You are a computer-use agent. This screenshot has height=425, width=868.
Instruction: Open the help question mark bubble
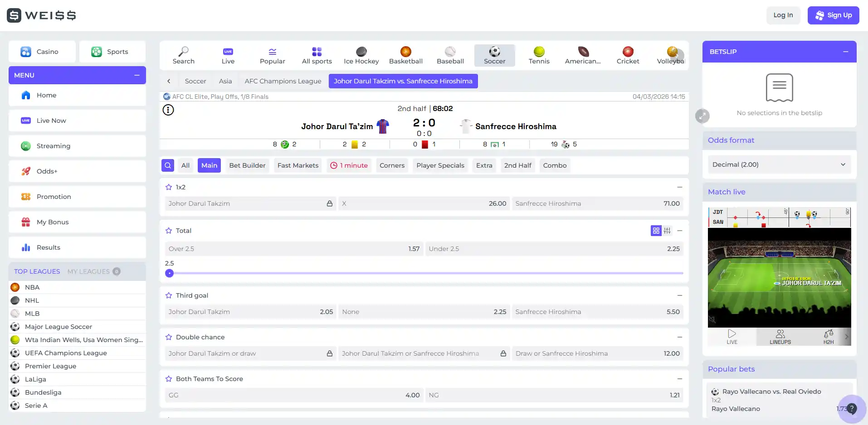pyautogui.click(x=852, y=409)
